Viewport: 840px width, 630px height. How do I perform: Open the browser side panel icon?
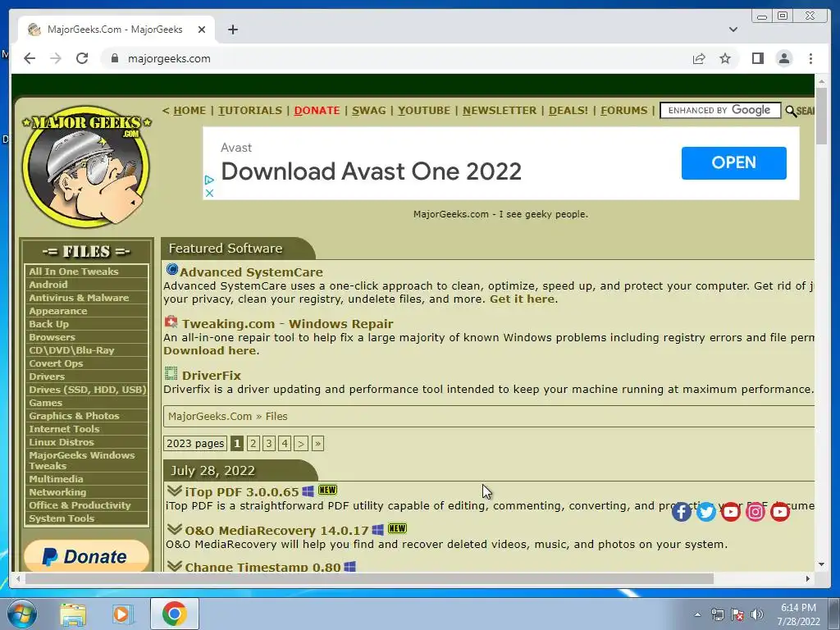tap(757, 58)
